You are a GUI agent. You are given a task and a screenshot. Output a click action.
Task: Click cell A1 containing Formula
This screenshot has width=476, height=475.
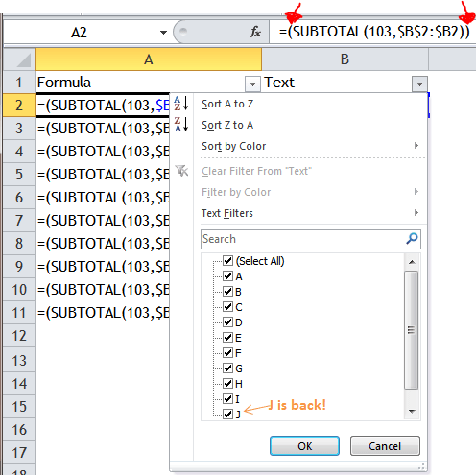coord(140,83)
